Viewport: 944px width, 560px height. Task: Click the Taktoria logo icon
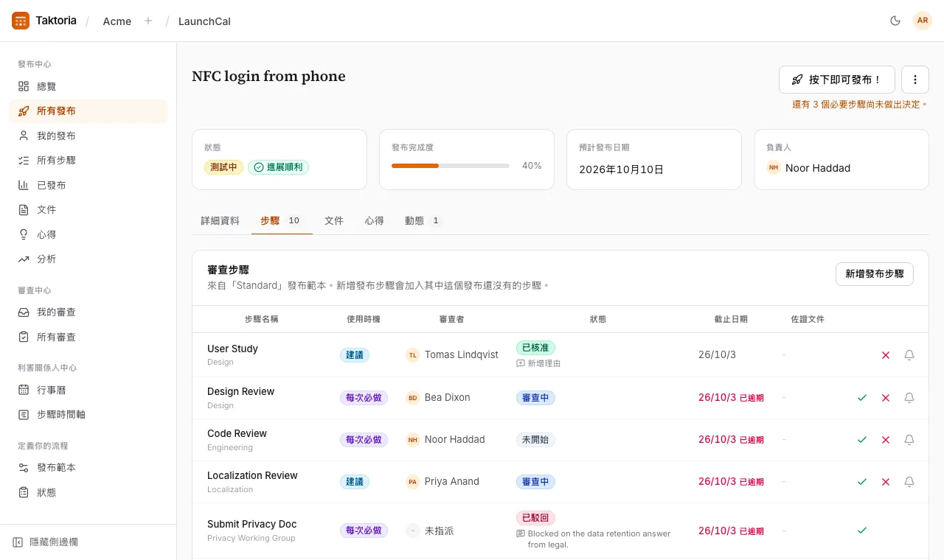click(x=21, y=21)
